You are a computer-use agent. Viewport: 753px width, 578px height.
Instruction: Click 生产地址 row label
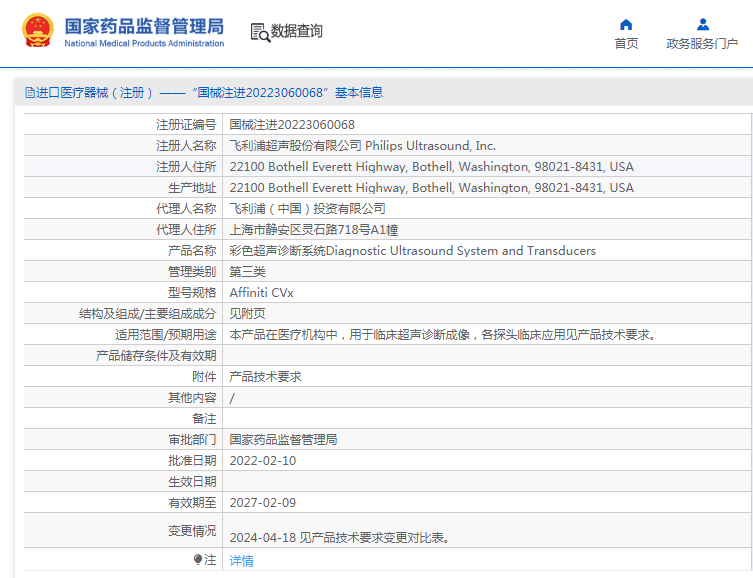click(x=192, y=188)
